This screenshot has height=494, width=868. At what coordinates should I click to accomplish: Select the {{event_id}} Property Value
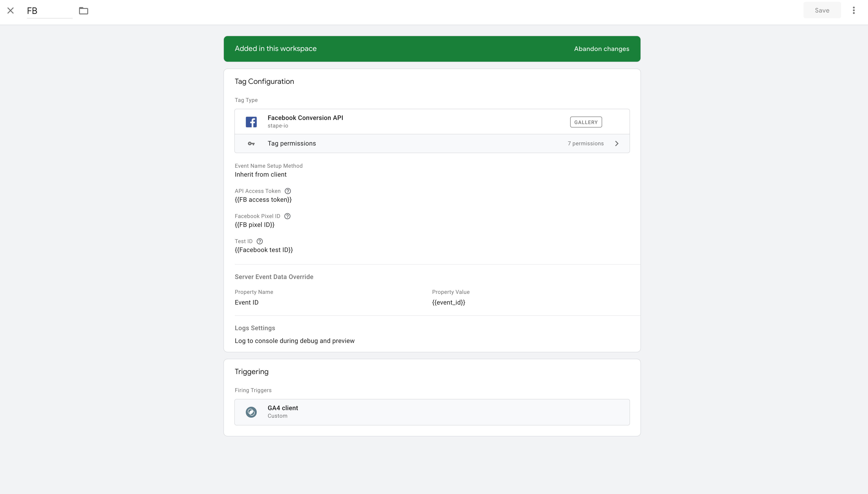(x=448, y=302)
